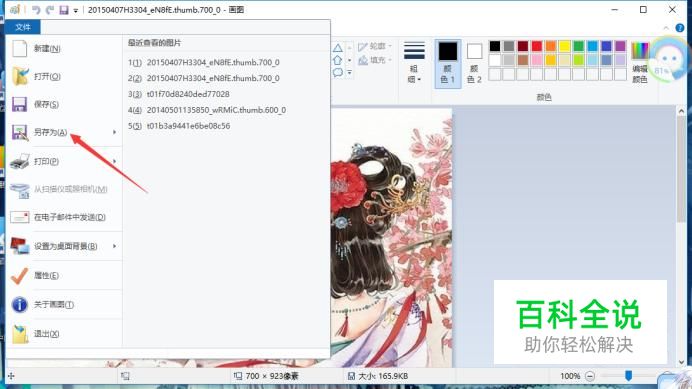Click the blue info about icon
This screenshot has height=389, width=692.
[19, 305]
